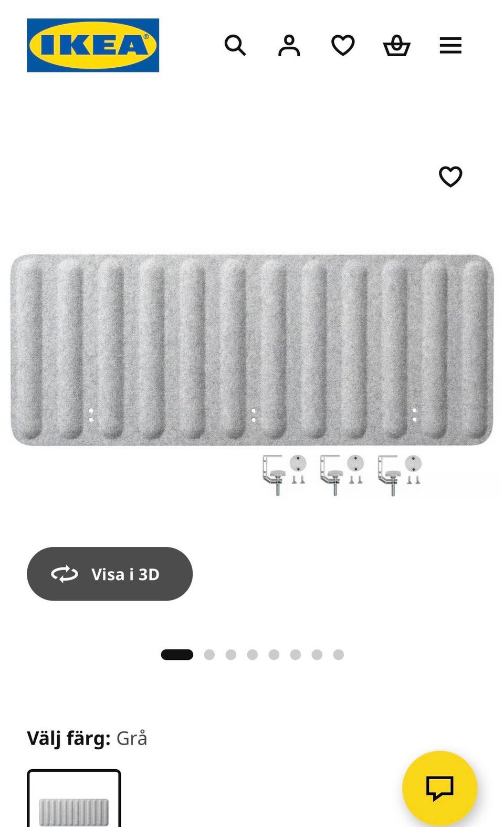Select the grey color swatch thumbnail
The width and height of the screenshot is (504, 827).
74,799
